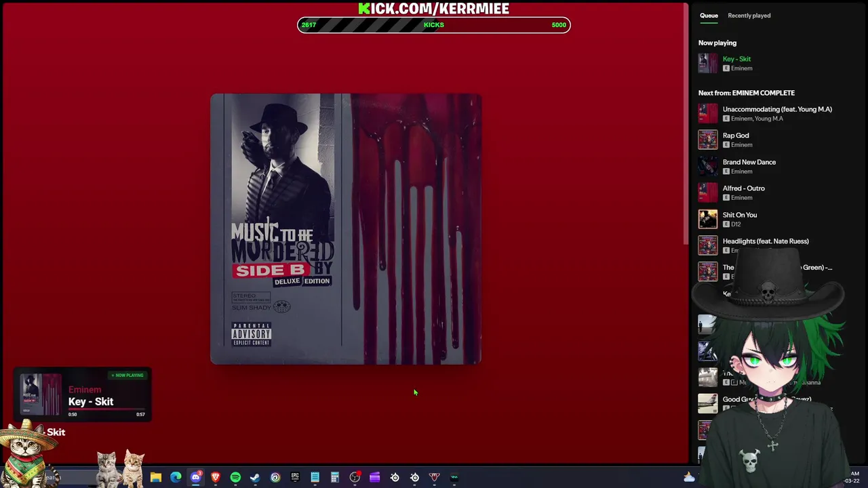868x488 pixels.
Task: Play Brand New Dance from queue
Action: 749,162
